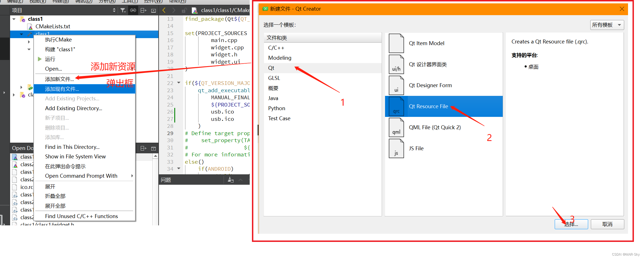Click the QC logo in dialog title bar
Viewport: 644px width, 259px height.
pos(265,9)
